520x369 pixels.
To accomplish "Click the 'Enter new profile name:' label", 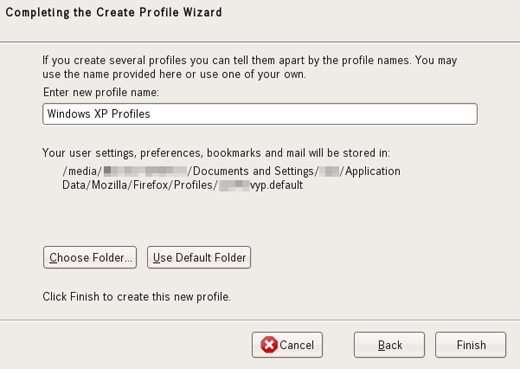I will (101, 92).
